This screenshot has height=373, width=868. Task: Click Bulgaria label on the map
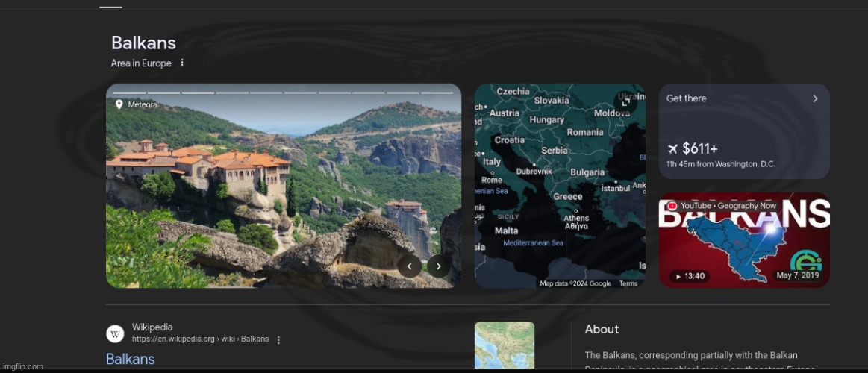point(587,172)
